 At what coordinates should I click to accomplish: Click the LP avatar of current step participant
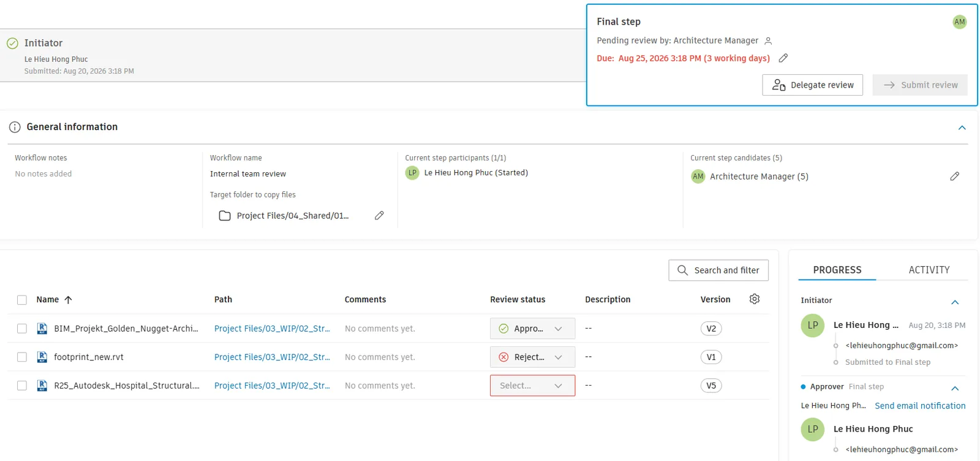412,173
